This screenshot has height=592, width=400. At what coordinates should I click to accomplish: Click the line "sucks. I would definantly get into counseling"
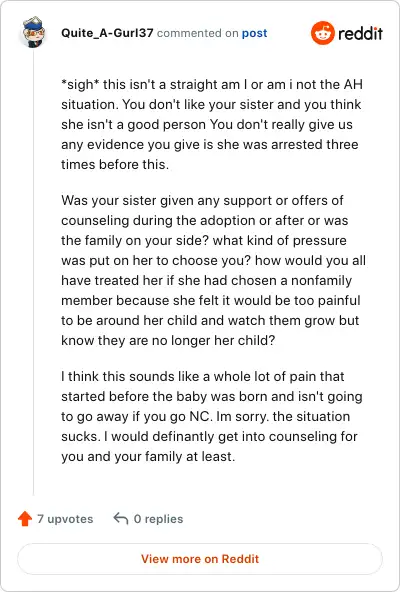click(209, 436)
